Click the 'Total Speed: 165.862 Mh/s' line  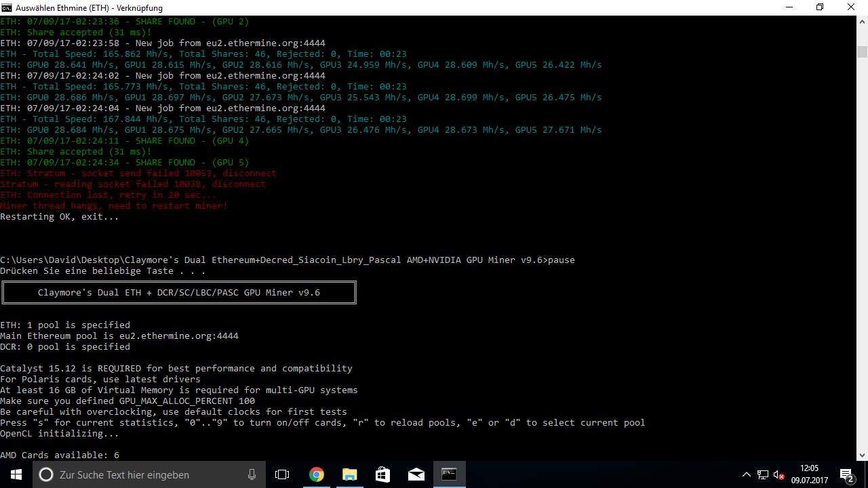pyautogui.click(x=203, y=54)
